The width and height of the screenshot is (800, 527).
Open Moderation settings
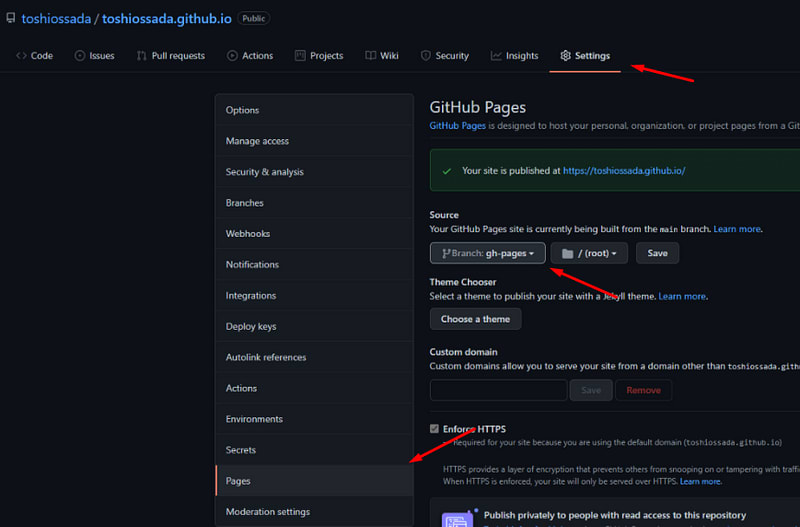pyautogui.click(x=314, y=512)
